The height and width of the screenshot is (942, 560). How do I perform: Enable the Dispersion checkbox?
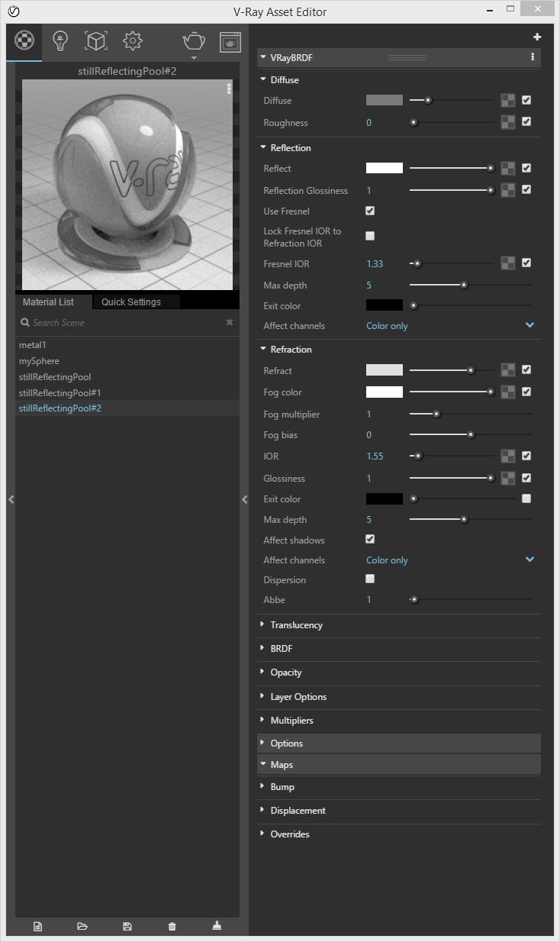(x=370, y=579)
